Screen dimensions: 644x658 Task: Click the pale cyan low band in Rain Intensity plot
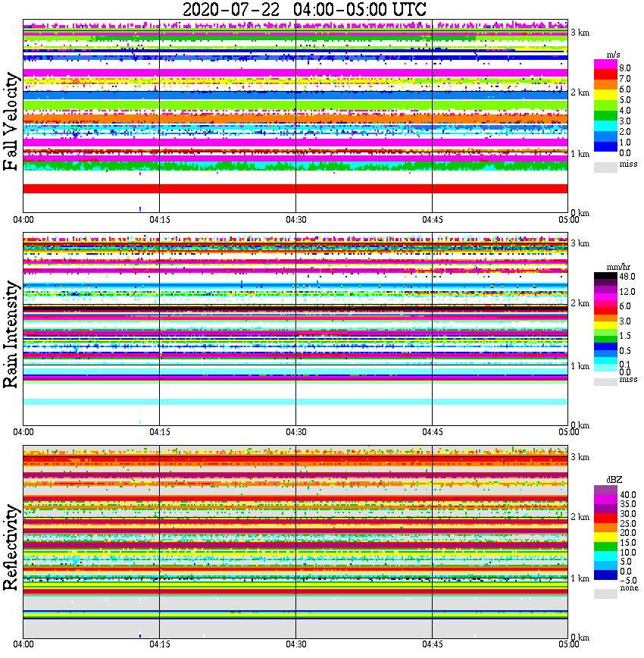(295, 402)
